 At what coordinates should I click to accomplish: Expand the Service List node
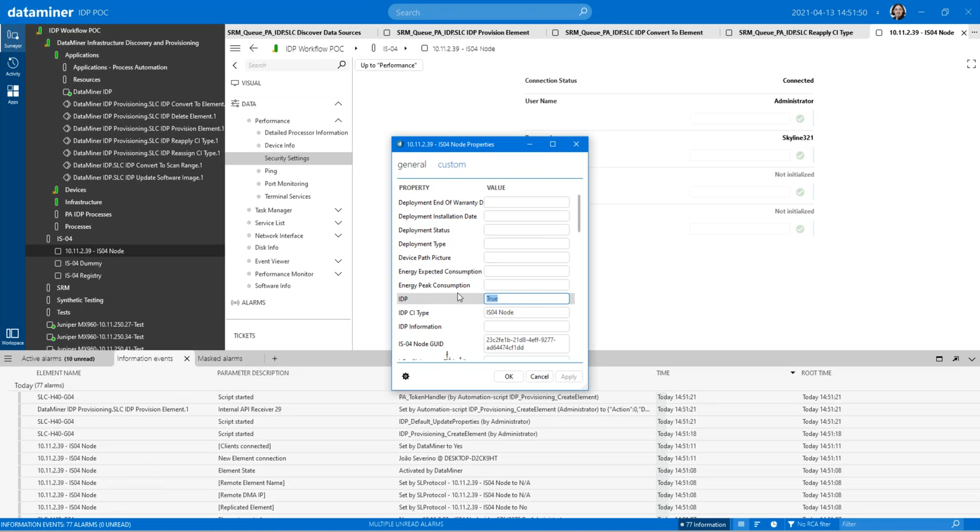338,223
